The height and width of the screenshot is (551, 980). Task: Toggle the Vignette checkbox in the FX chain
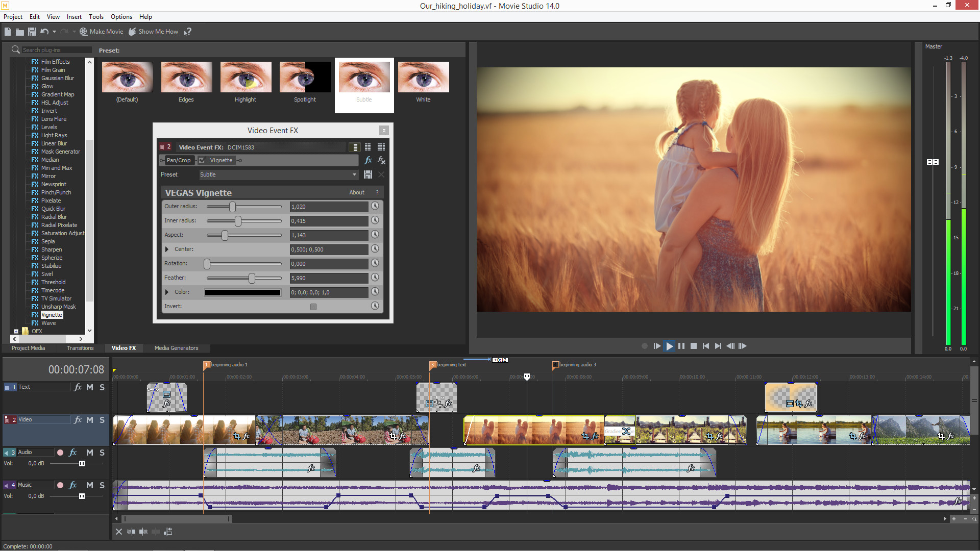coord(203,160)
